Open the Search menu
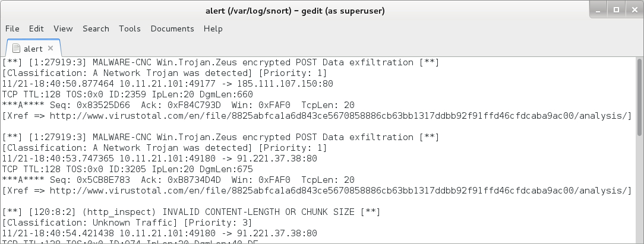 (96, 28)
